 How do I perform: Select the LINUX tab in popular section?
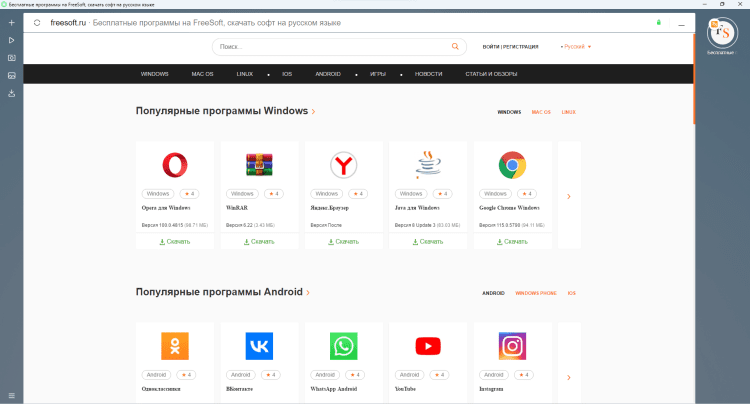pos(569,112)
